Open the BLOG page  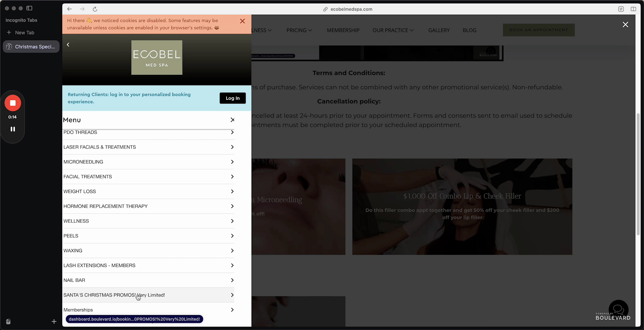click(469, 30)
